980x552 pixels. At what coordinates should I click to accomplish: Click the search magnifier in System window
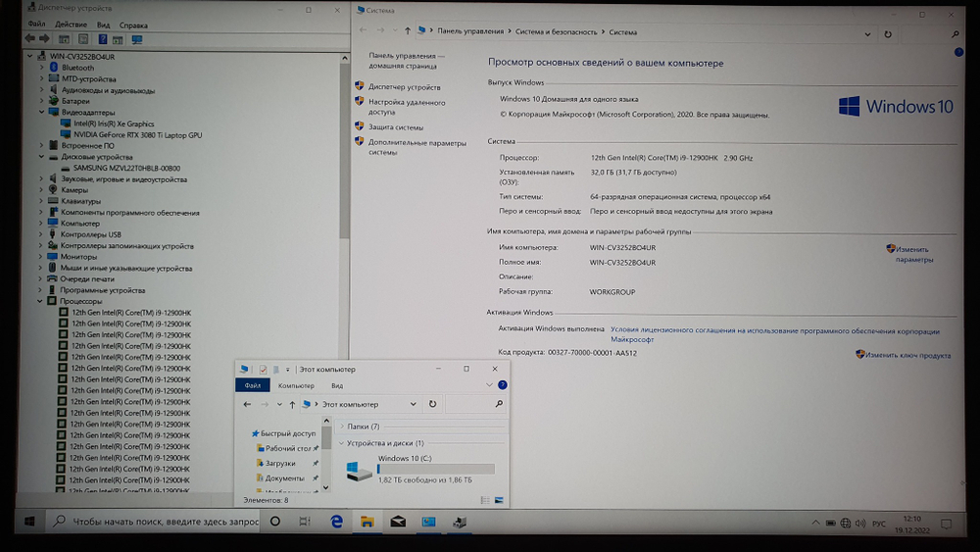tap(955, 34)
